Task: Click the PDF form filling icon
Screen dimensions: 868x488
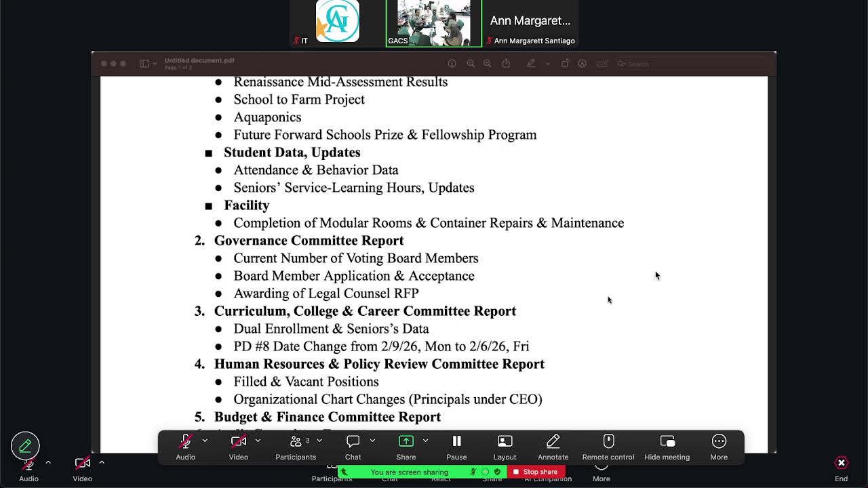Action: point(601,64)
